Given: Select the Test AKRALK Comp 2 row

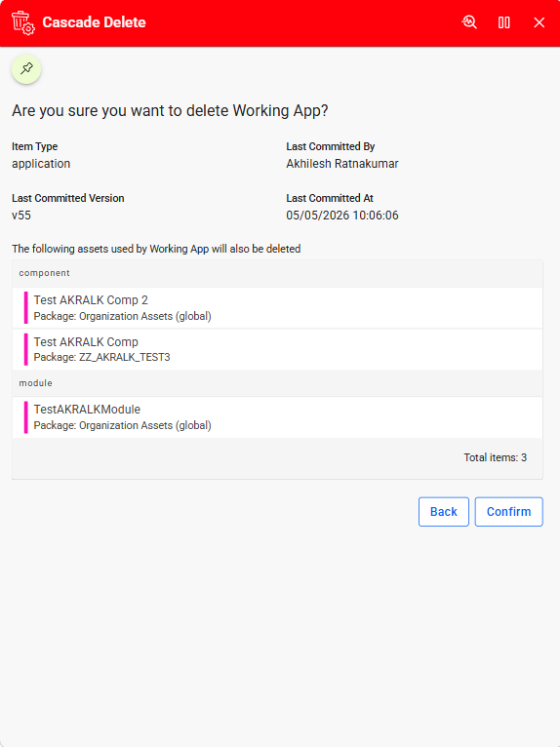Looking at the screenshot, I should [277, 308].
